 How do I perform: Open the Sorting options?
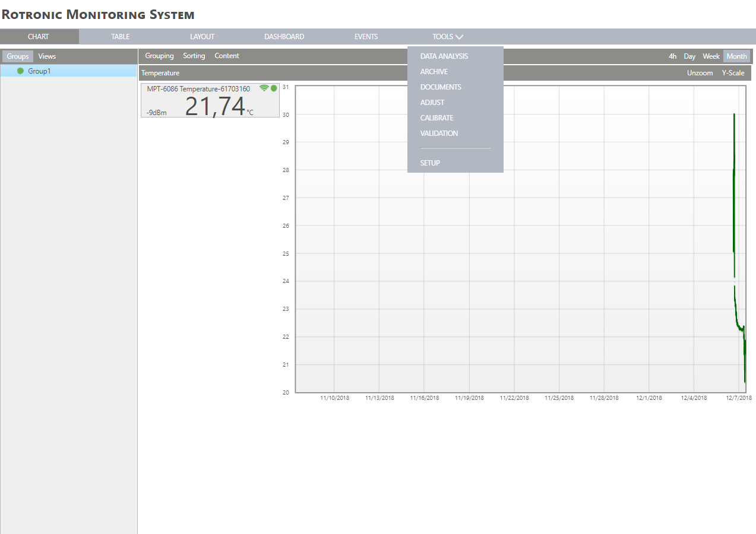click(x=194, y=56)
